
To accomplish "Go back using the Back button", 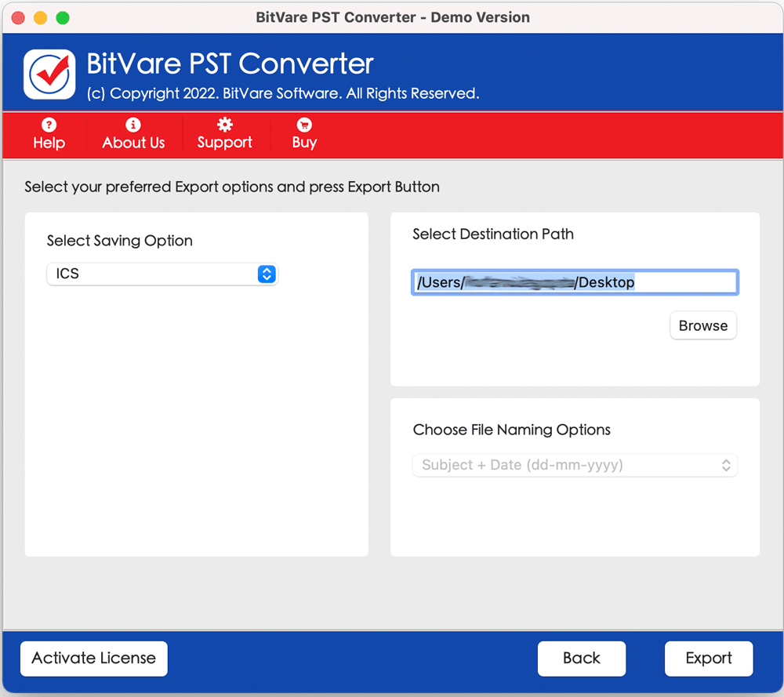I will pyautogui.click(x=582, y=659).
